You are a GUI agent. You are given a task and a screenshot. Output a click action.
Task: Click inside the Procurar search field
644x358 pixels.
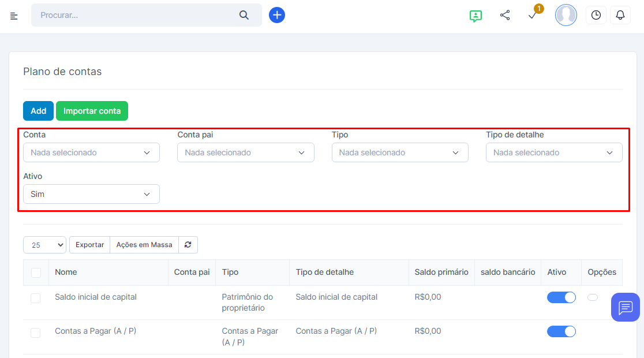[x=136, y=15]
